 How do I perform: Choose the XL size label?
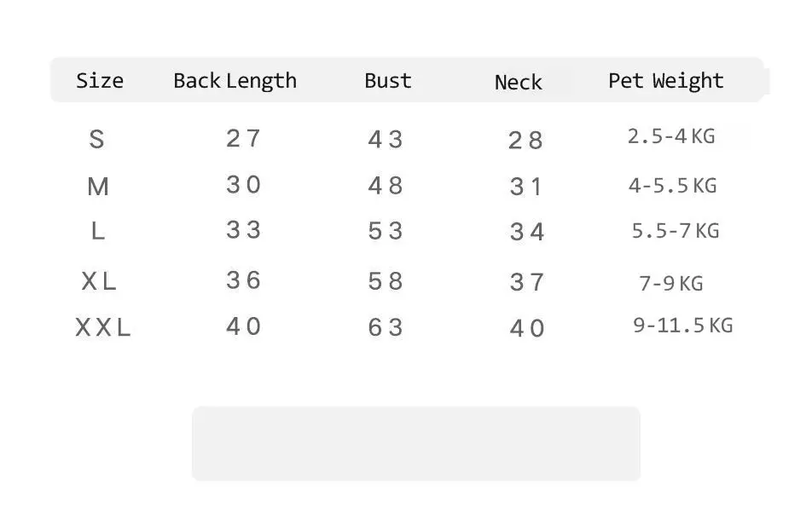(99, 281)
